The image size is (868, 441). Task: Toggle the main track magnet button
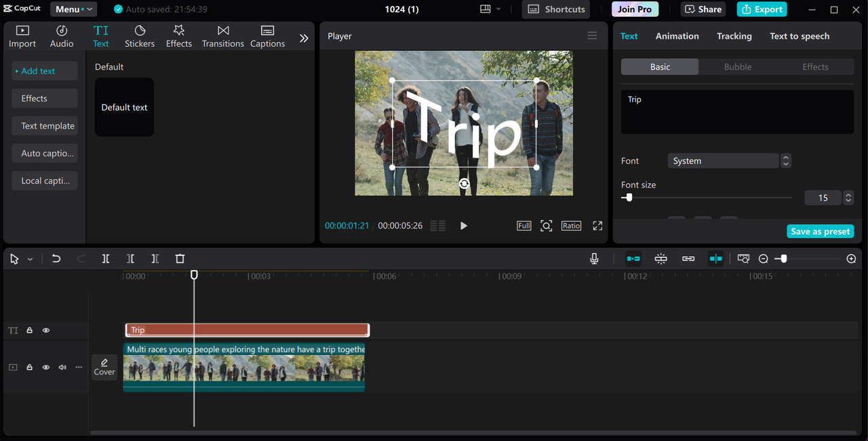click(633, 259)
